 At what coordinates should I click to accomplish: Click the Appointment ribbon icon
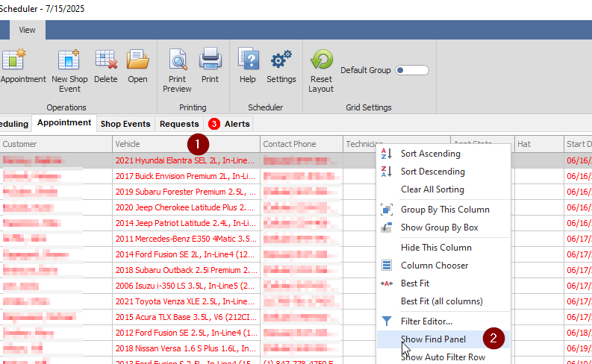[14, 60]
